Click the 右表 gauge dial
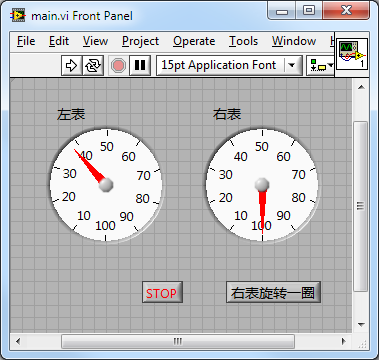This screenshot has width=379, height=360. 262,185
